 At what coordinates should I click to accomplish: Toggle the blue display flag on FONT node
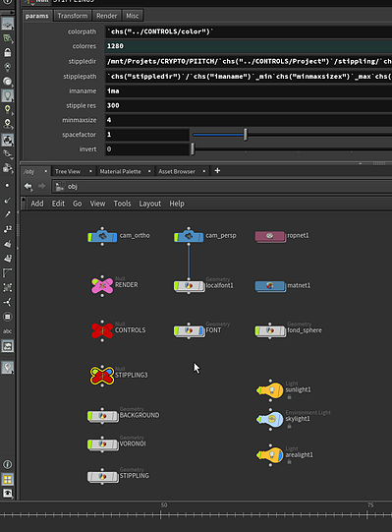pyautogui.click(x=201, y=330)
